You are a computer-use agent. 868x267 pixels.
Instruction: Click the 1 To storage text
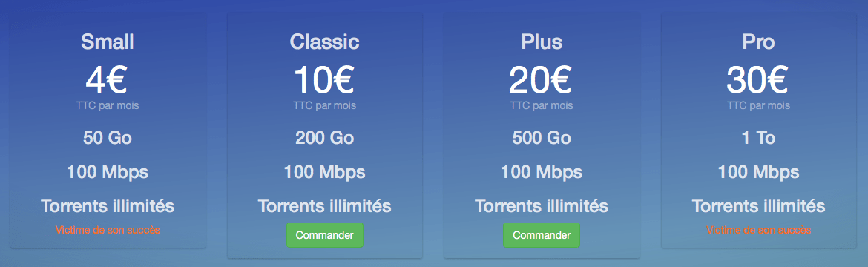click(758, 137)
